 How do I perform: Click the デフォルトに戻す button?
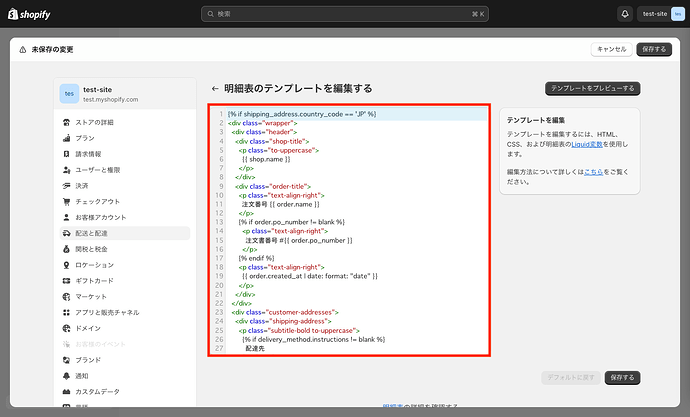pos(571,377)
